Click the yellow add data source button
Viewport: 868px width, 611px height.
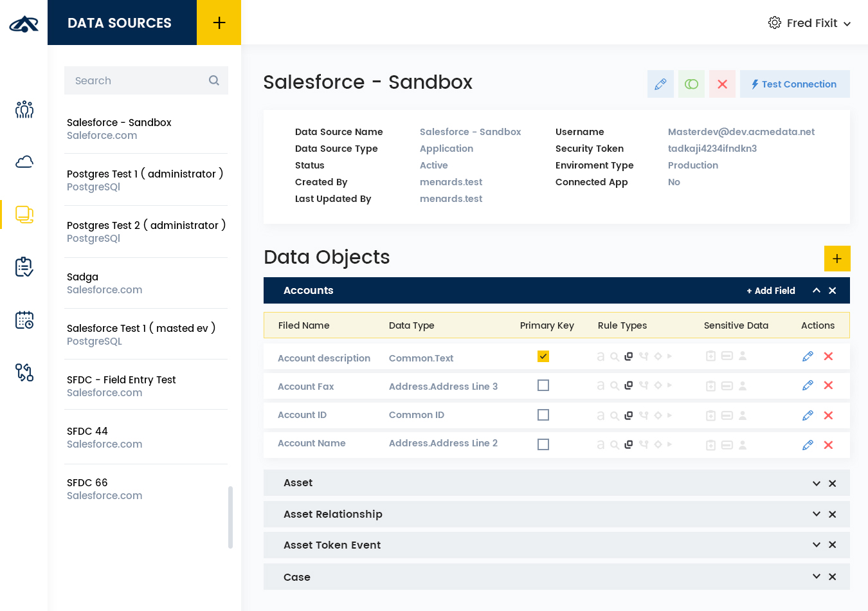tap(219, 23)
